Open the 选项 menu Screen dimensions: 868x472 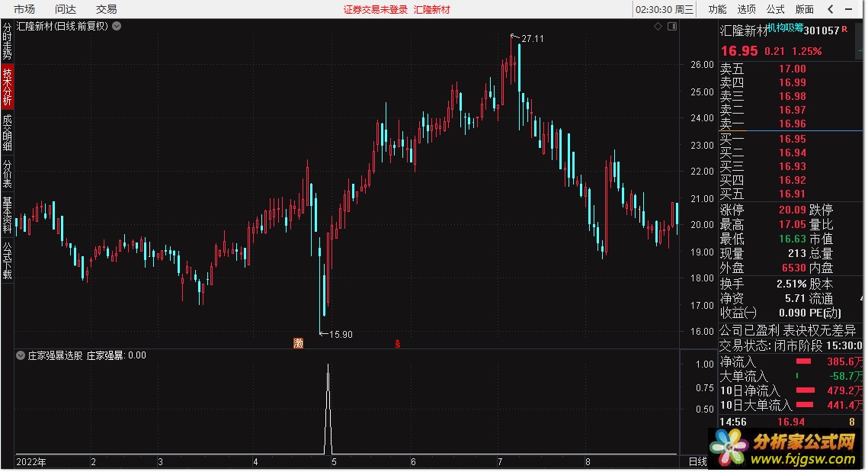[746, 9]
